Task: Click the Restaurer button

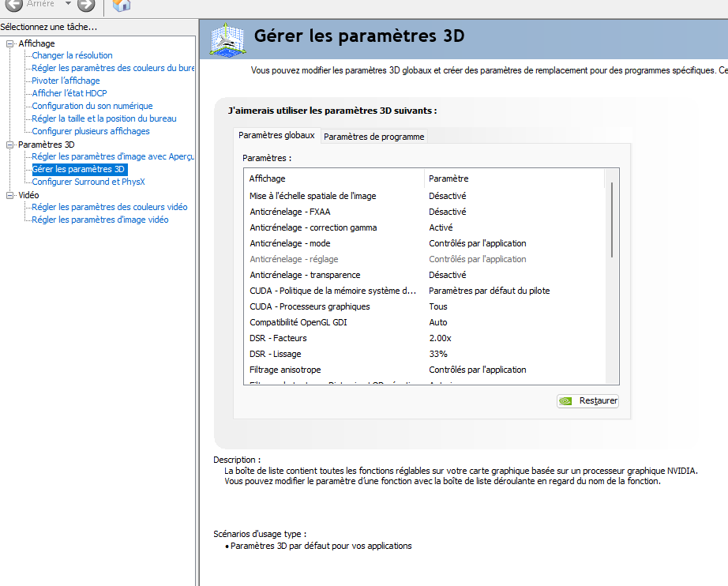Action: coord(587,400)
